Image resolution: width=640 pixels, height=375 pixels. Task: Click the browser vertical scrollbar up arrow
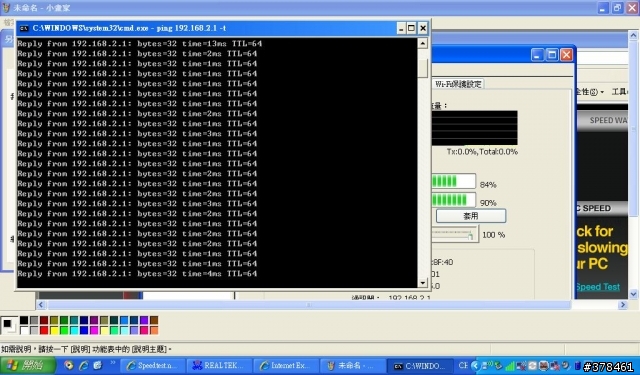click(633, 36)
